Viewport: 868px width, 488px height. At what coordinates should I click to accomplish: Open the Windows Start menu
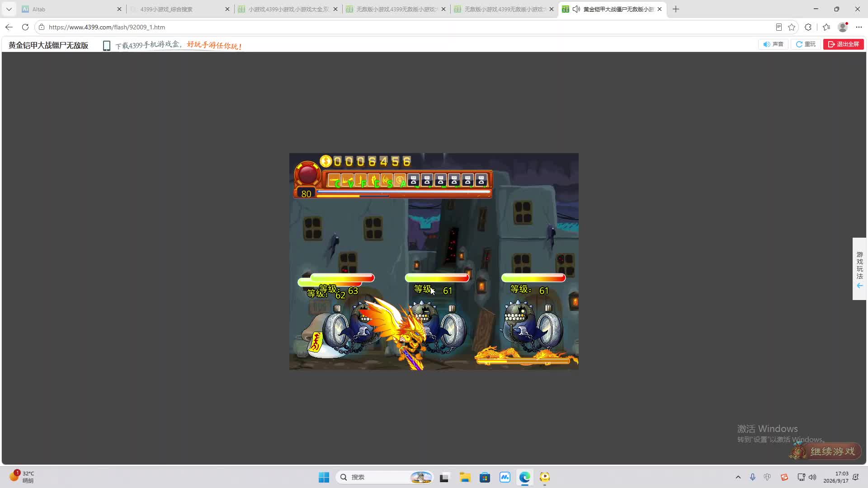(x=324, y=477)
